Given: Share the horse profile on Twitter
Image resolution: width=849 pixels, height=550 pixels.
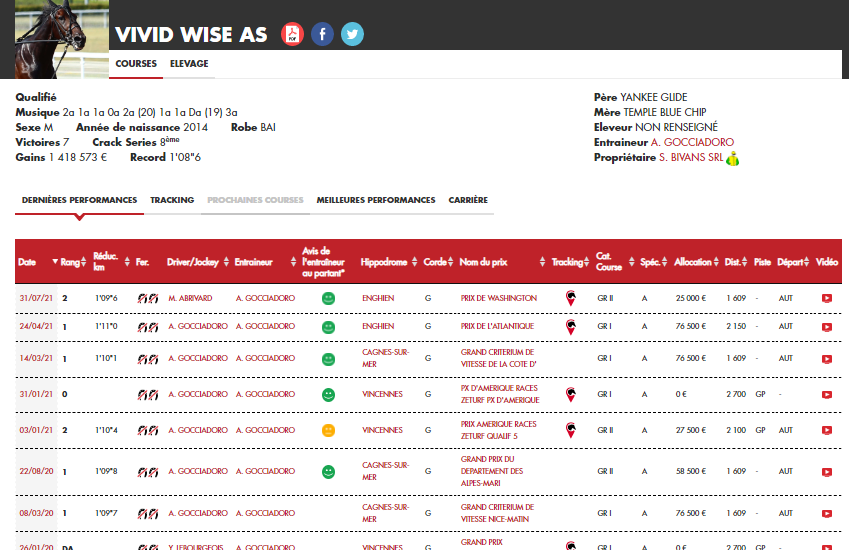Looking at the screenshot, I should click(x=352, y=34).
